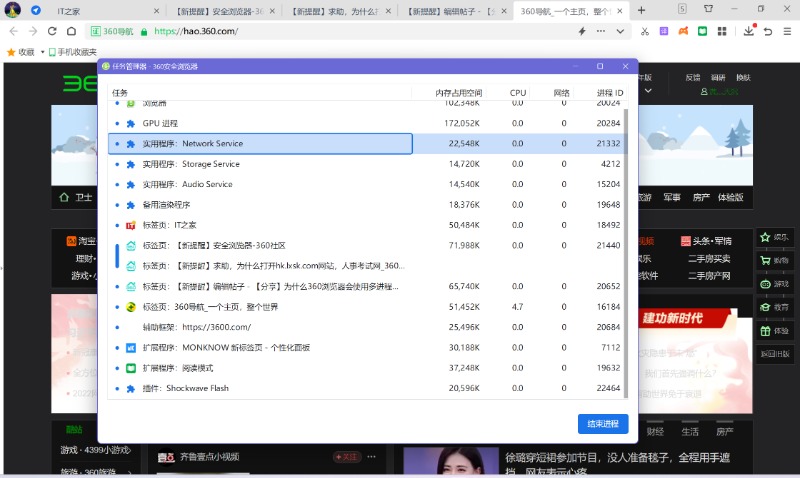The image size is (800, 478).
Task: Open the 手机收藏夹 bookmark
Action: (72, 52)
